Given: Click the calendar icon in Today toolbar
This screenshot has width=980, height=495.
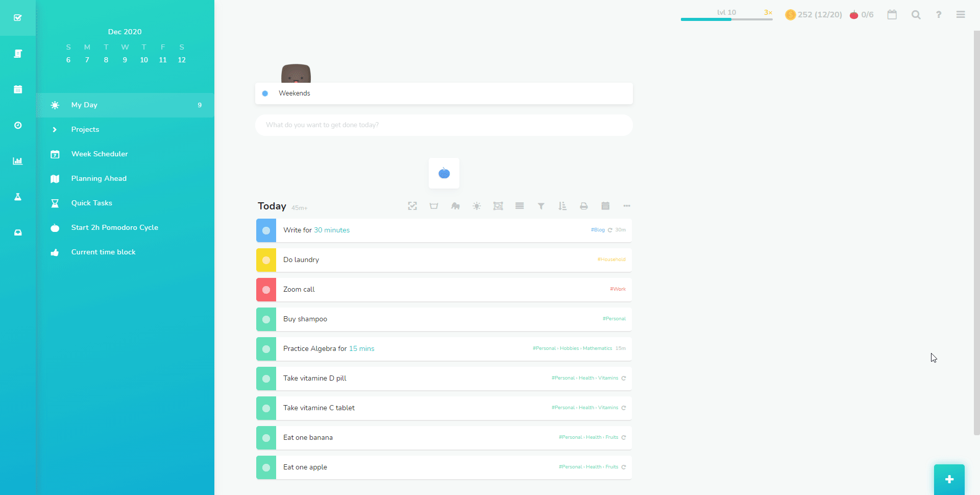Looking at the screenshot, I should tap(605, 206).
